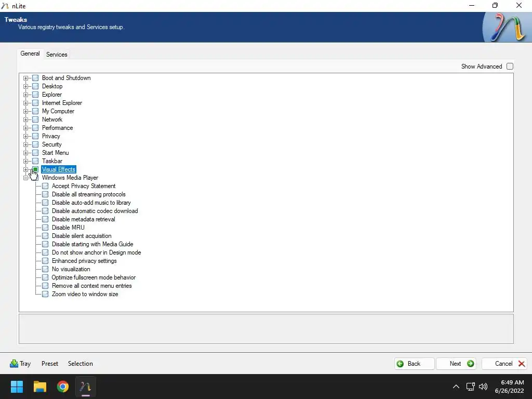Viewport: 532px width, 399px height.
Task: Expand the Desktop tree node
Action: (x=26, y=86)
